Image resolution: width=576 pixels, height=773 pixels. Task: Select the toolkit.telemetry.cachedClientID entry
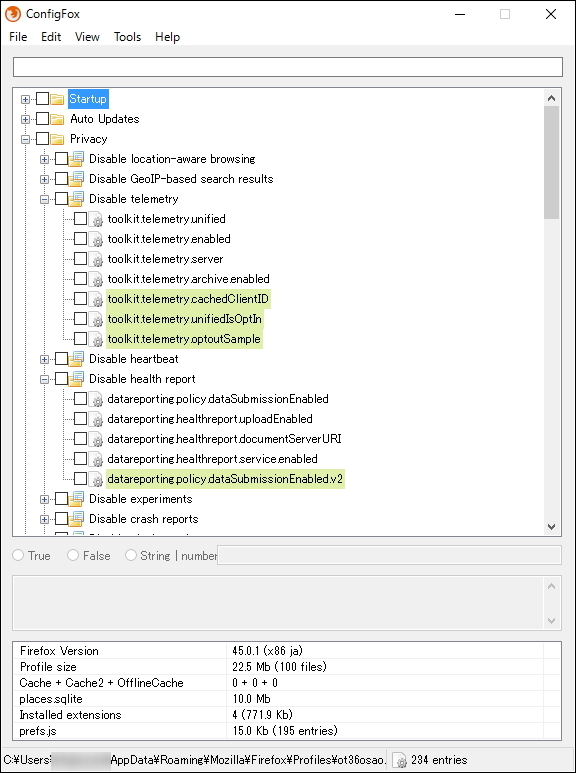pos(189,299)
